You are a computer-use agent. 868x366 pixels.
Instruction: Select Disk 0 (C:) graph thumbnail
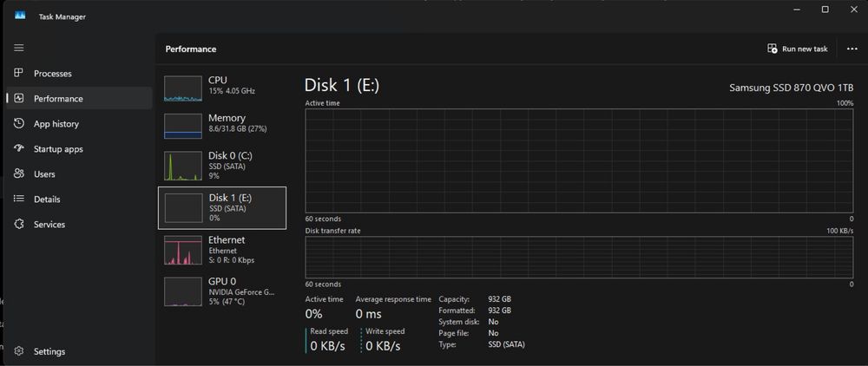coord(182,166)
